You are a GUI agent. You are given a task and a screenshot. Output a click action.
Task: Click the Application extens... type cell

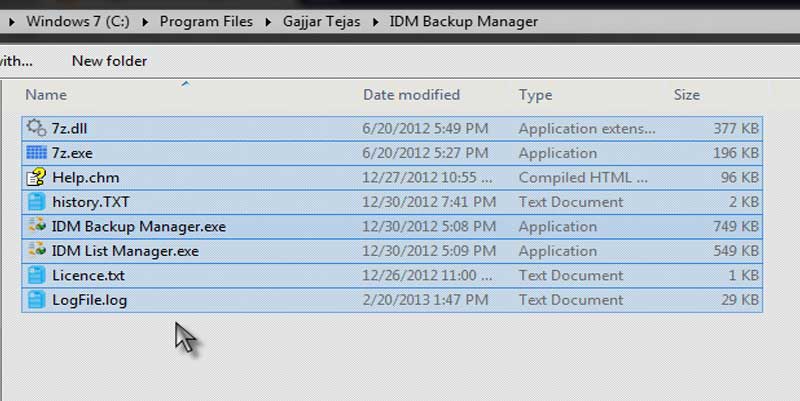587,129
